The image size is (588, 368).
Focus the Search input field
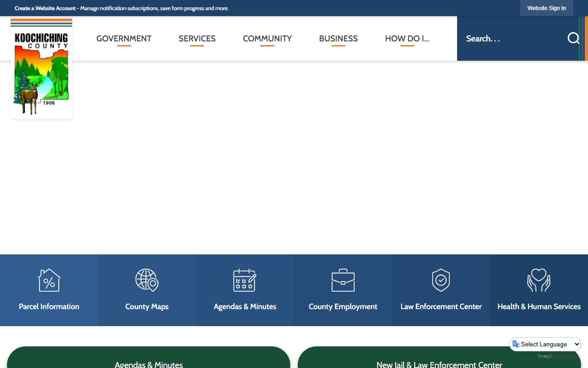pyautogui.click(x=512, y=39)
